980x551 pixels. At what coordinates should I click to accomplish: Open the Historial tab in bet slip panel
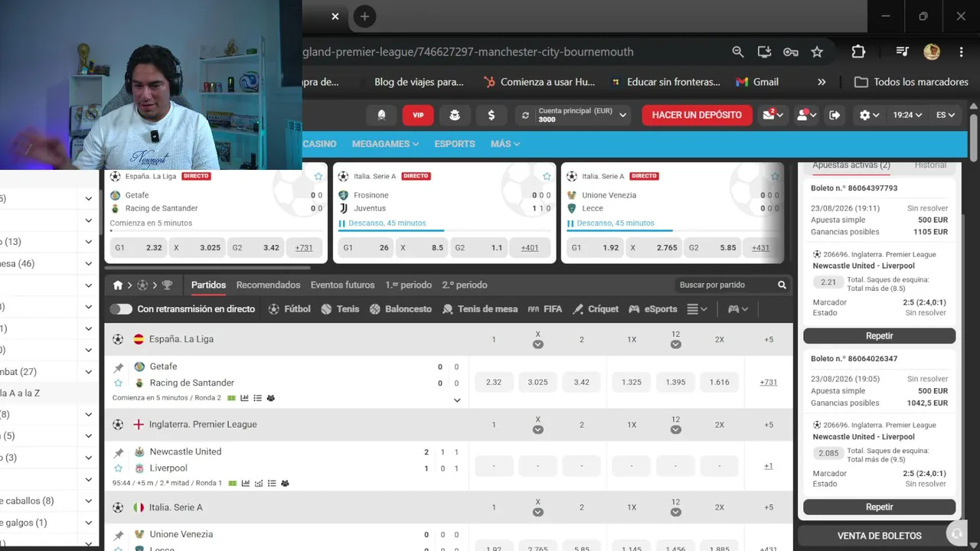[x=930, y=165]
